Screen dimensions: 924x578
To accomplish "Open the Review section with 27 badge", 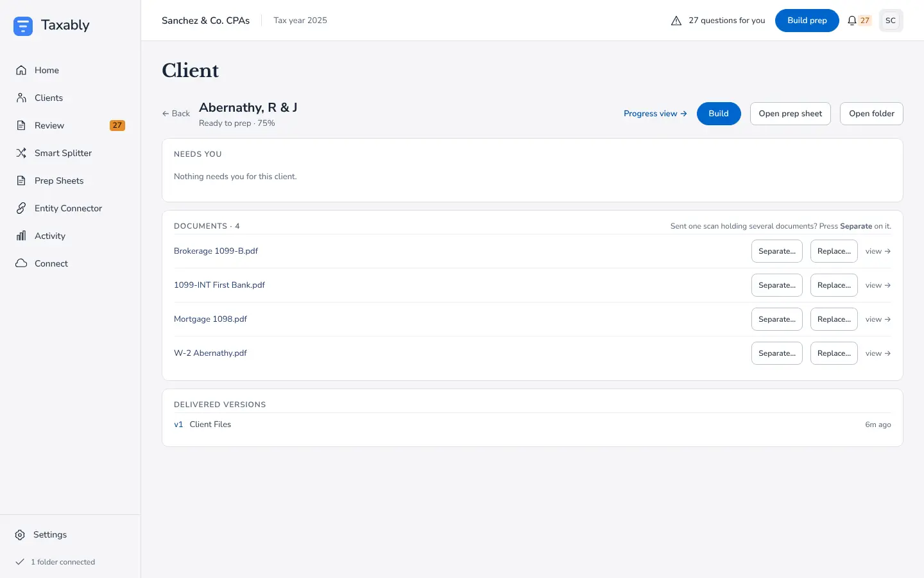I will click(71, 125).
